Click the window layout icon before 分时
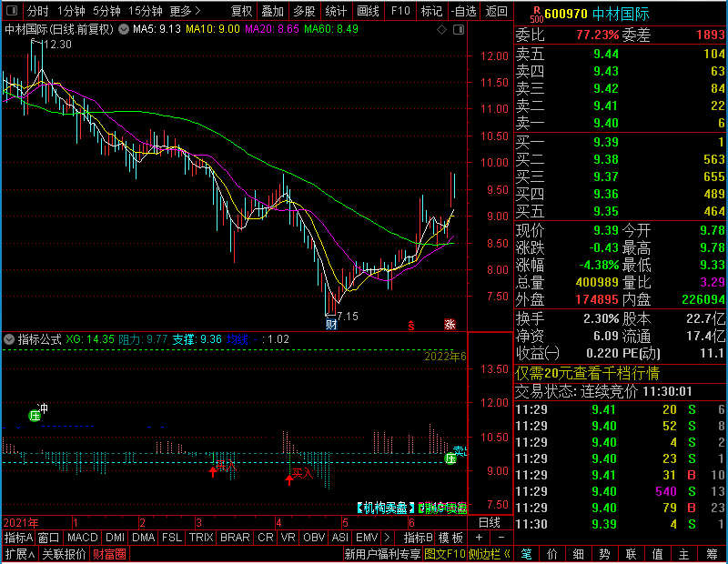The height and width of the screenshot is (564, 728). (x=12, y=10)
